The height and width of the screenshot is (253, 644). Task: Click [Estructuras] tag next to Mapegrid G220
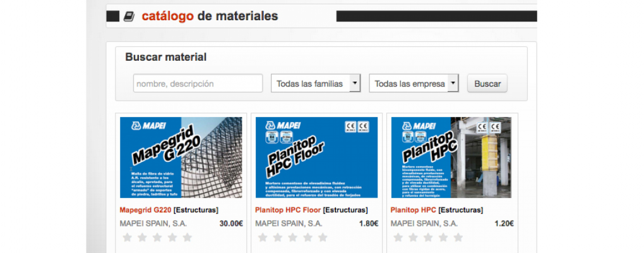(x=196, y=210)
